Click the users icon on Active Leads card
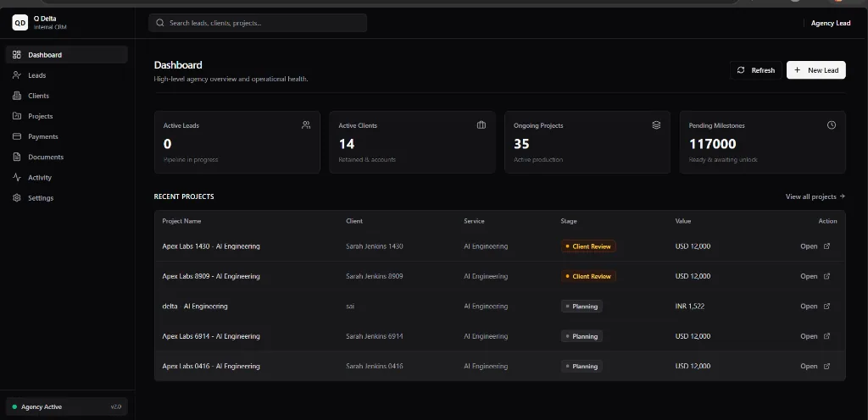The width and height of the screenshot is (868, 420). [x=306, y=124]
